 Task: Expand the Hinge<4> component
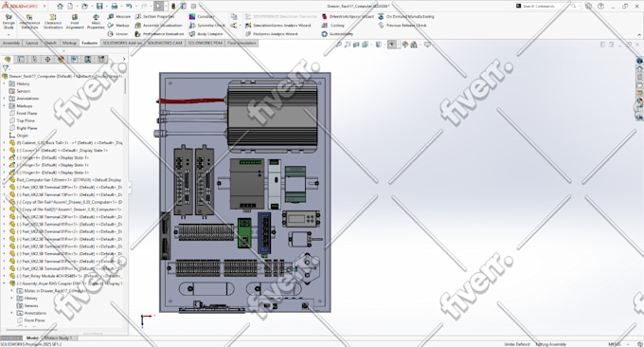(5, 157)
